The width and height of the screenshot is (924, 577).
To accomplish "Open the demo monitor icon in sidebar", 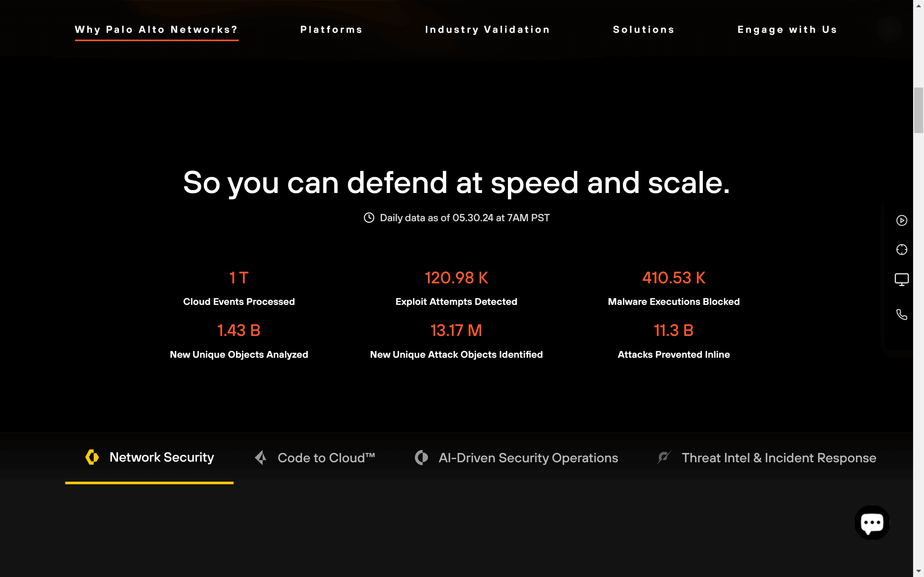I will pyautogui.click(x=902, y=279).
